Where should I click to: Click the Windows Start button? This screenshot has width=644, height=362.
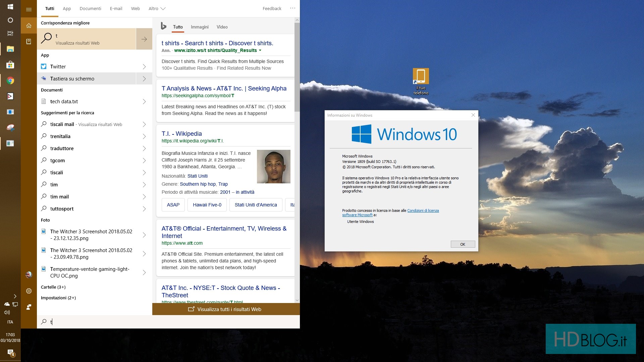[10, 7]
